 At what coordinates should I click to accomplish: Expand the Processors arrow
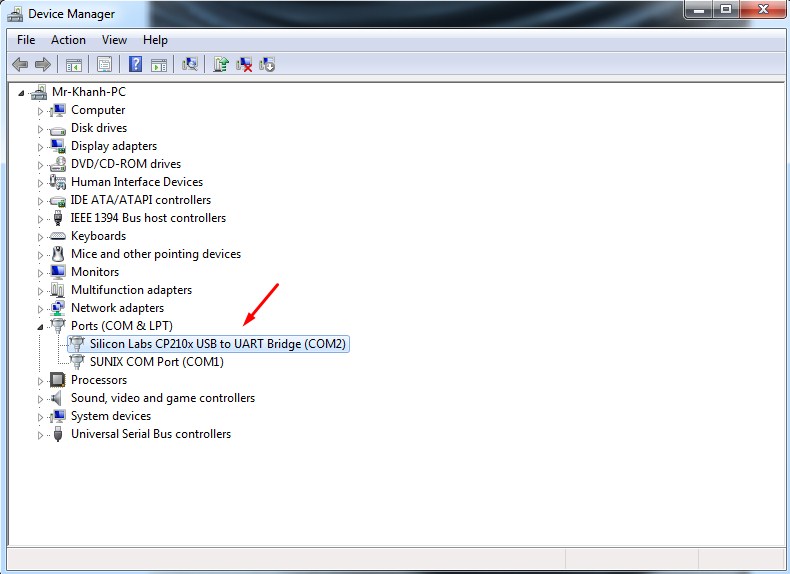tap(40, 381)
